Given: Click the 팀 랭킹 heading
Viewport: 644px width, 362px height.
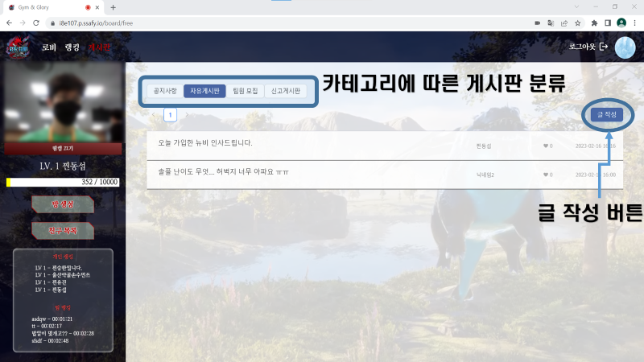Looking at the screenshot, I should pos(63,307).
